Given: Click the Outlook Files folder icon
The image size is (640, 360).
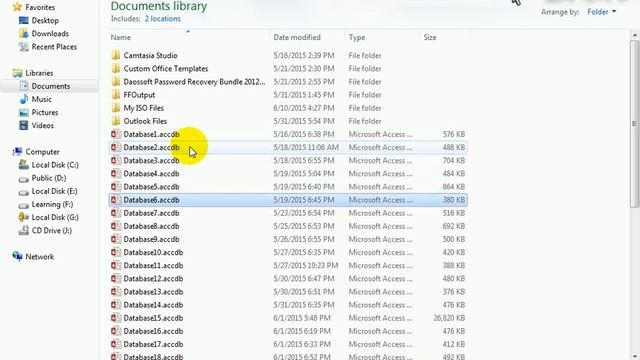Looking at the screenshot, I should [116, 121].
